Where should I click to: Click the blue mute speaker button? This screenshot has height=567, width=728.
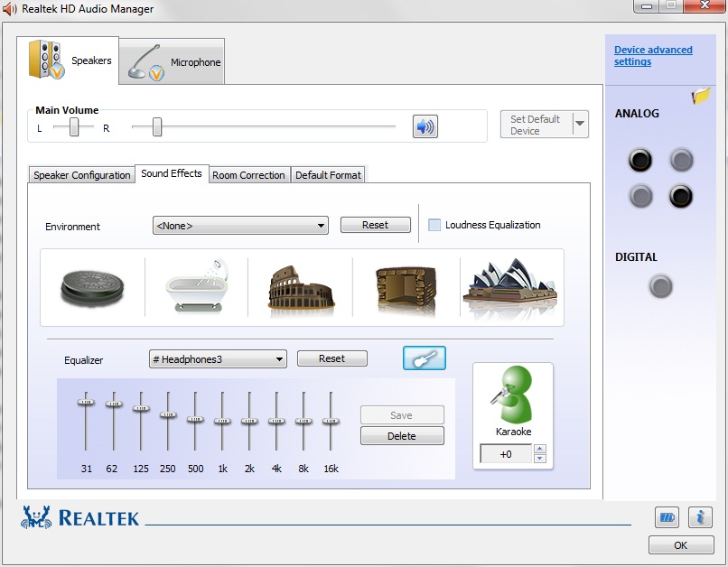(x=425, y=126)
